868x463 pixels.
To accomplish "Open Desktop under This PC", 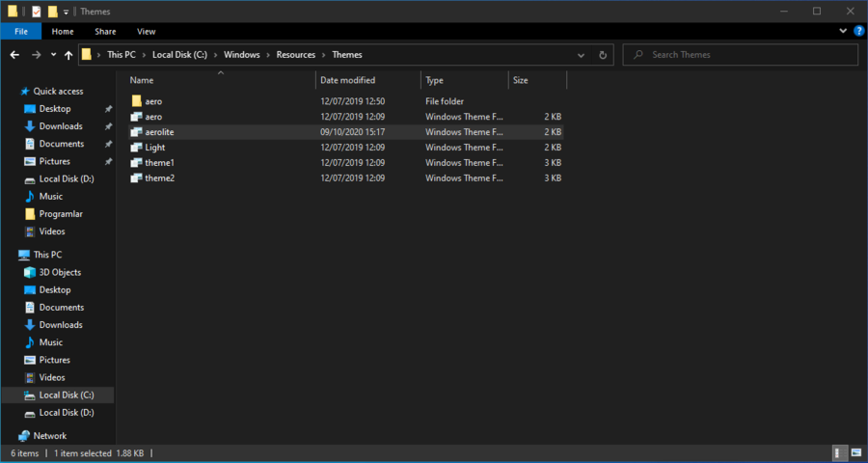I will [55, 289].
